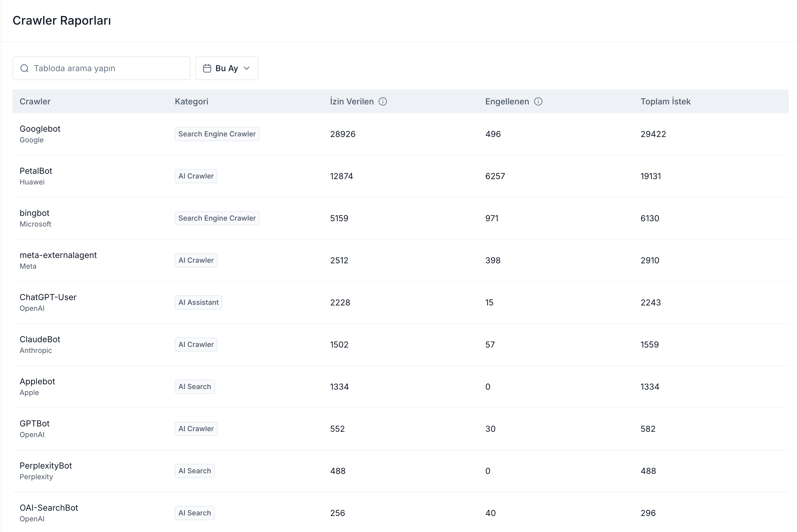The height and width of the screenshot is (532, 797).
Task: Click the OAI-SearchBot crawler name
Action: [x=49, y=508]
